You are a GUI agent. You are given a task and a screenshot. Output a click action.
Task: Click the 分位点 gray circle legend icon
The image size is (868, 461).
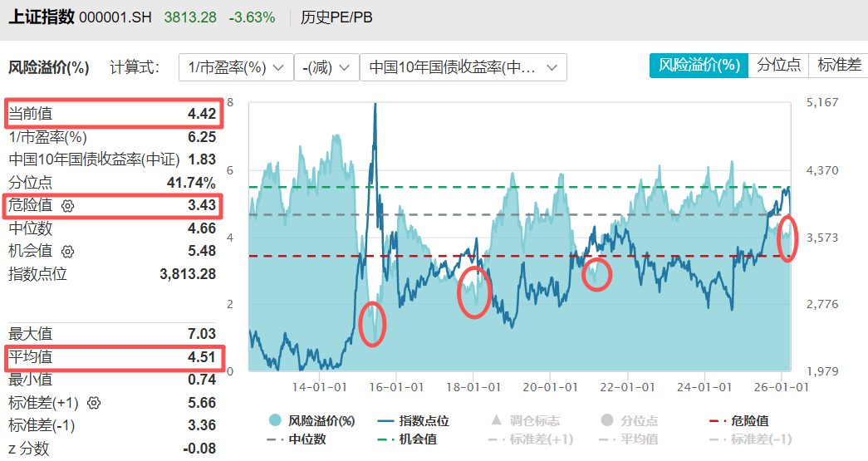pyautogui.click(x=607, y=421)
